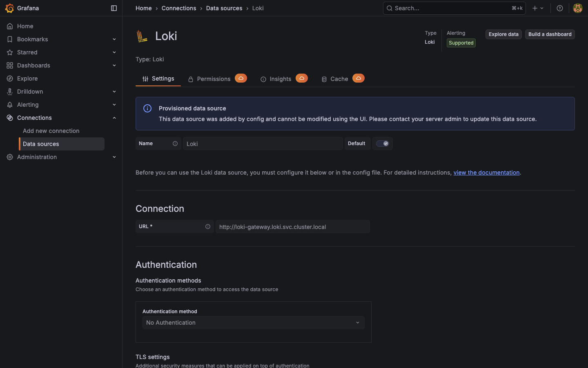Toggle the Default data source switch
The width and height of the screenshot is (588, 368).
[383, 144]
